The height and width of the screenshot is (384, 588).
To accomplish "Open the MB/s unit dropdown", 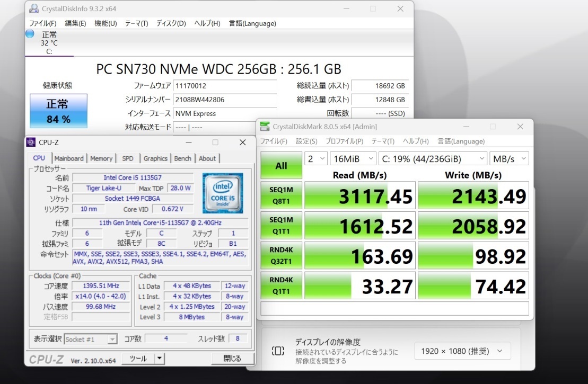I will coord(509,159).
